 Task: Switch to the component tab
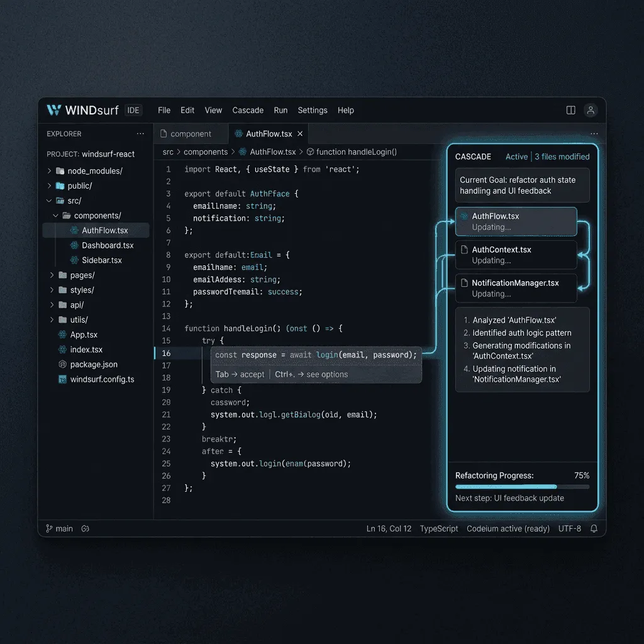[x=191, y=134]
